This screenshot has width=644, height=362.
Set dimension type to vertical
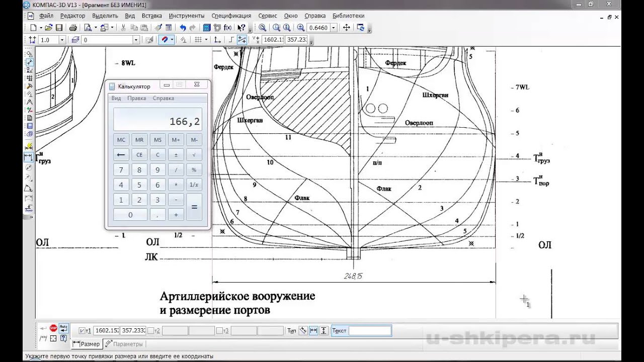[324, 330]
